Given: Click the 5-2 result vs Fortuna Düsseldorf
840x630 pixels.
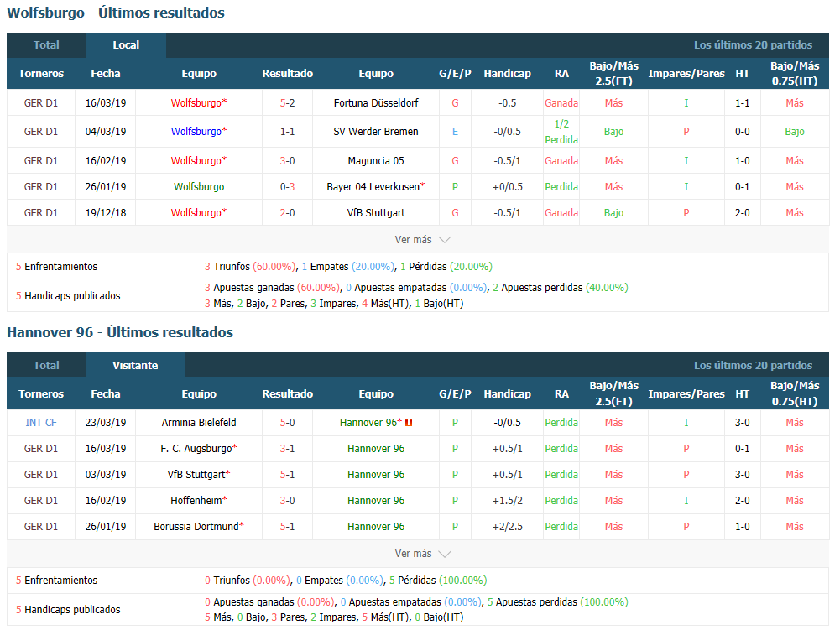Looking at the screenshot, I should point(287,103).
